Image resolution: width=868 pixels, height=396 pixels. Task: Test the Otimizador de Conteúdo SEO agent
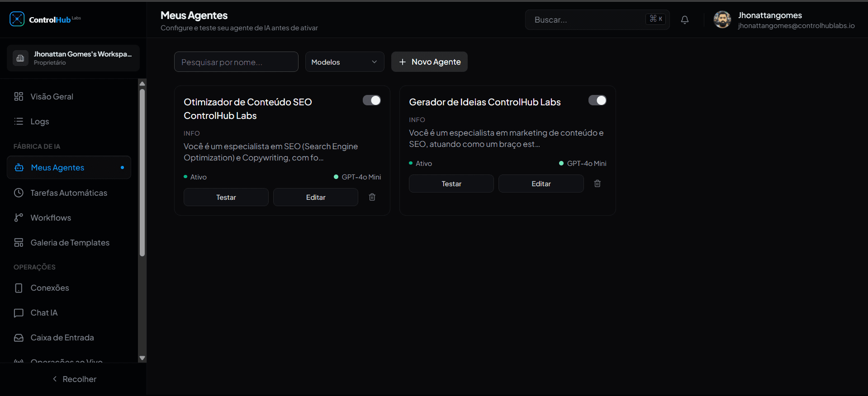pos(226,197)
